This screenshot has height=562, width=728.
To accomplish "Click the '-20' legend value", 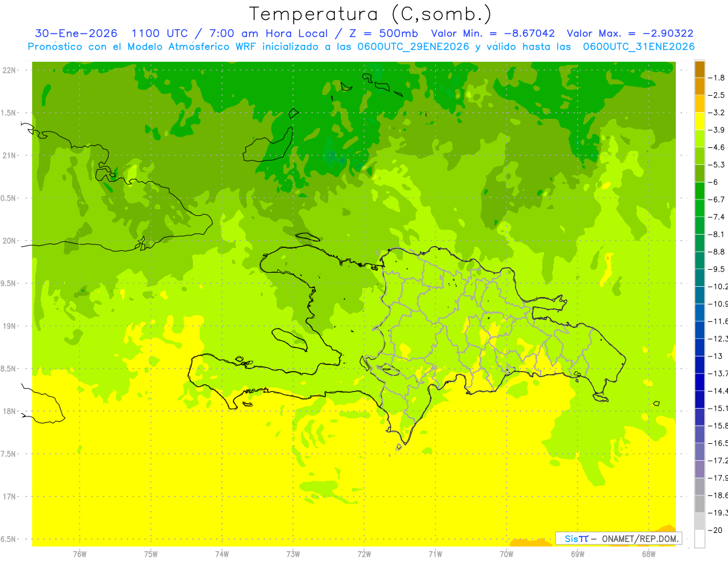I will pos(715,530).
